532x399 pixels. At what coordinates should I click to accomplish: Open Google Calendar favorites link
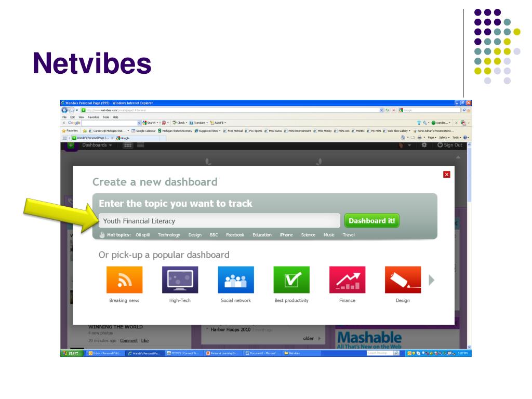click(x=144, y=130)
